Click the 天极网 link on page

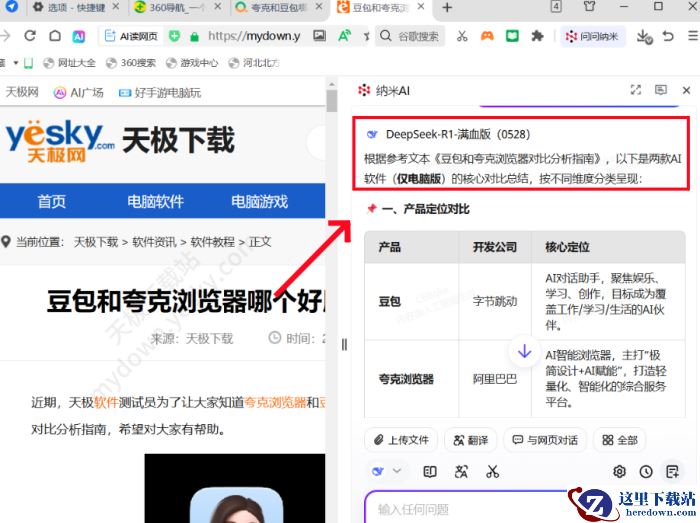(22, 92)
